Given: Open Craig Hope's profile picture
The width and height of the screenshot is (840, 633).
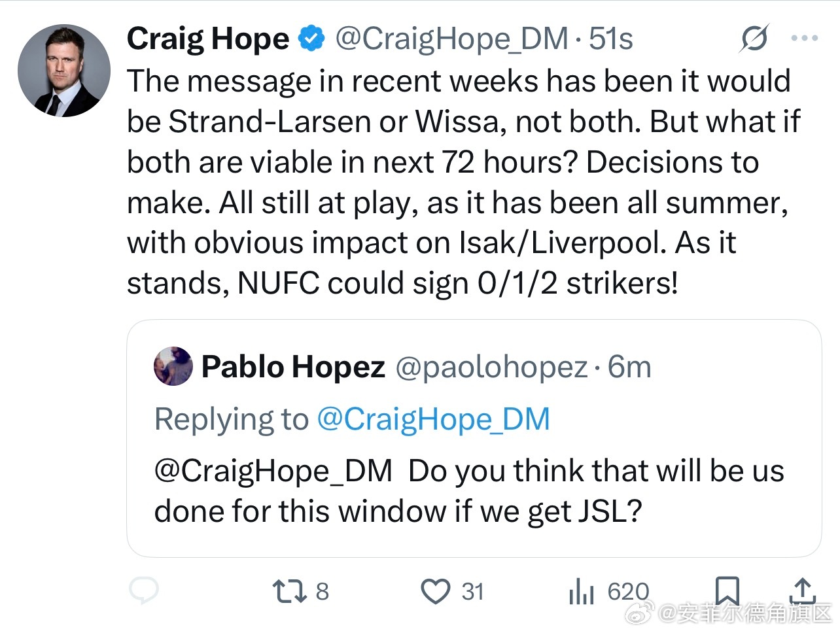Looking at the screenshot, I should pyautogui.click(x=64, y=71).
